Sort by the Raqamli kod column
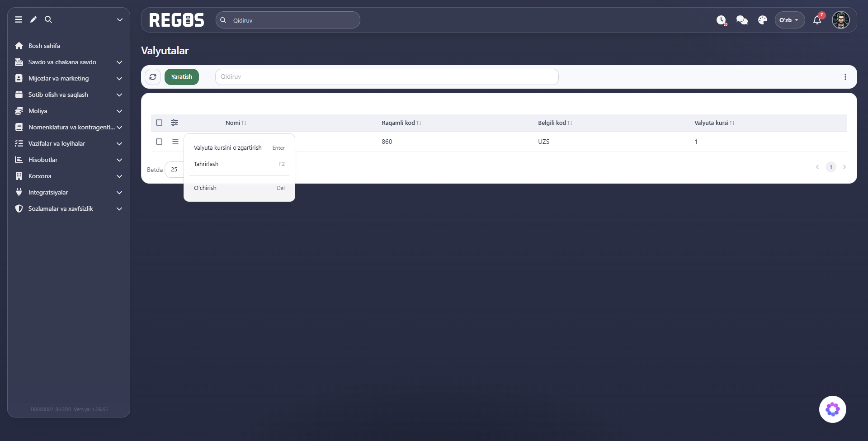This screenshot has height=441, width=868. pyautogui.click(x=401, y=123)
